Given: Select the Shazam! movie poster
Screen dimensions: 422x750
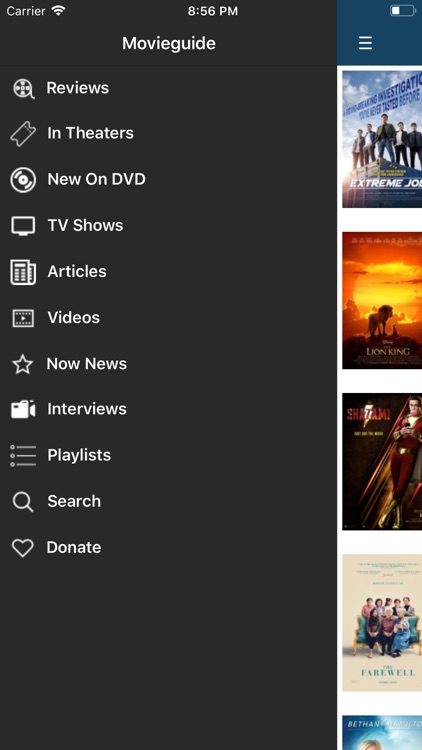Looking at the screenshot, I should tap(382, 462).
